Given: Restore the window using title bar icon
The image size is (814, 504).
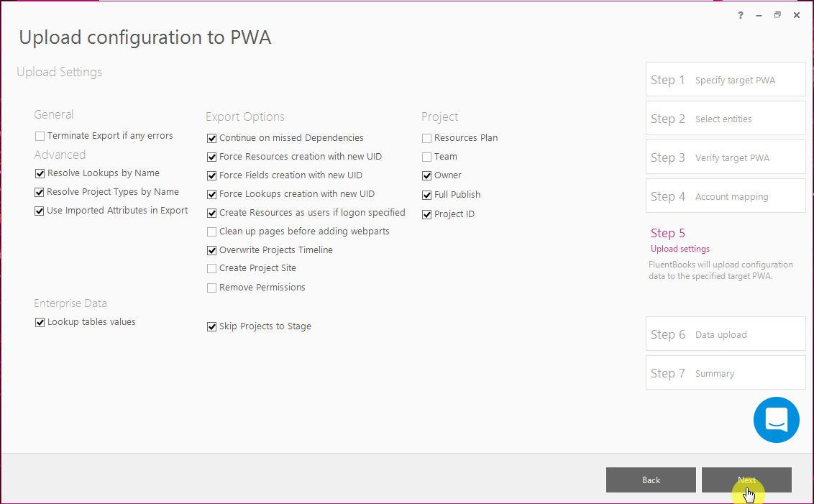Looking at the screenshot, I should [x=777, y=16].
